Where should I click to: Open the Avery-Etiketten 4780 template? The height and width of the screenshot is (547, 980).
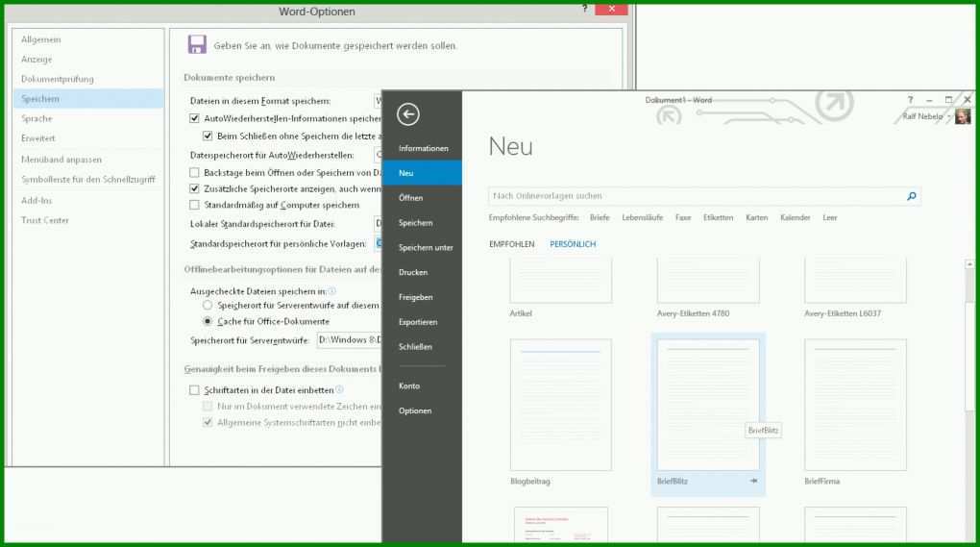708,282
